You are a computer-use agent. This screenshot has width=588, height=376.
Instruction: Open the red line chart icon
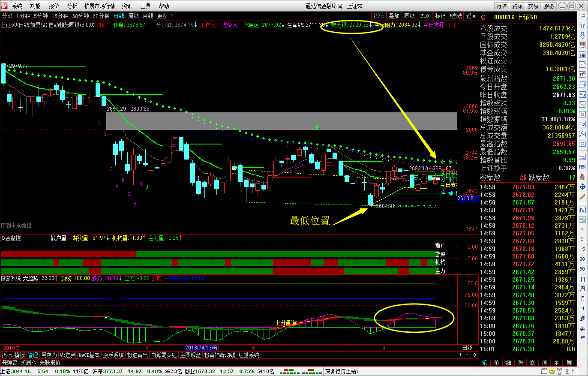coord(582,64)
